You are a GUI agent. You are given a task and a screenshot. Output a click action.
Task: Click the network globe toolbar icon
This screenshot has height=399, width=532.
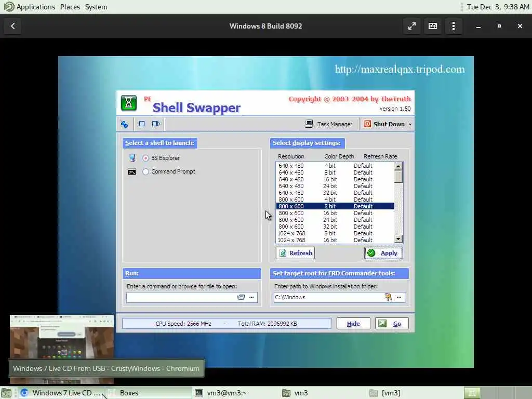tap(125, 124)
